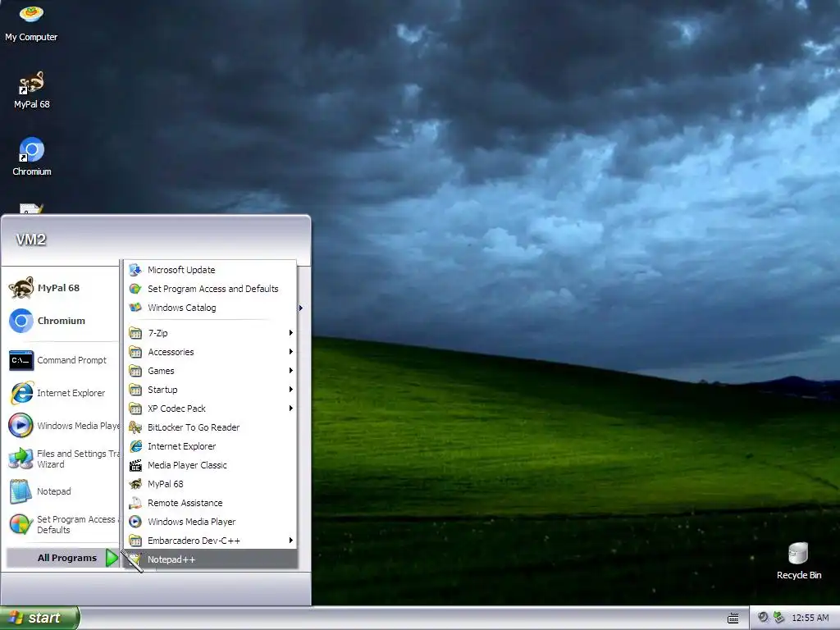This screenshot has width=840, height=630.
Task: Click Notepad++ icon in programs list
Action: [x=135, y=559]
